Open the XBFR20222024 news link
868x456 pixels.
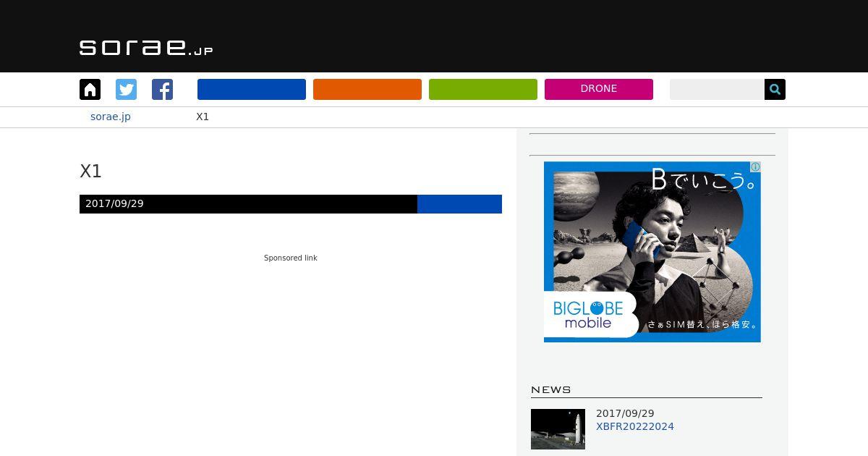[635, 426]
